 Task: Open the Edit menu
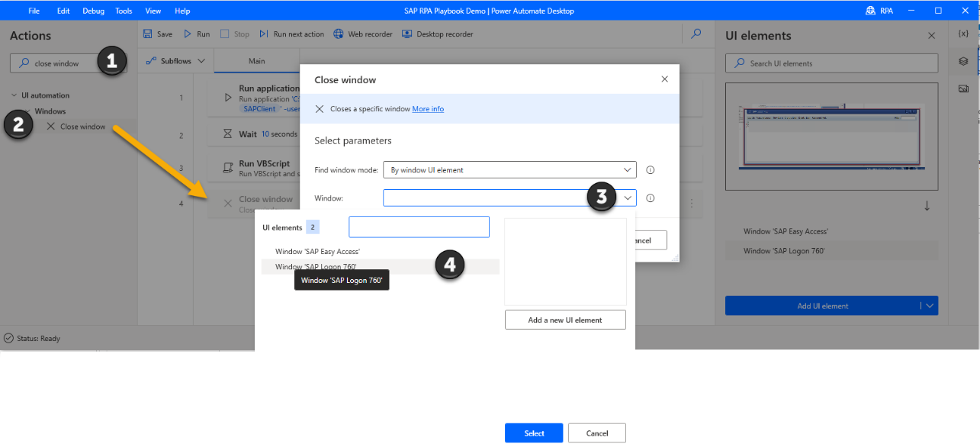pos(63,11)
